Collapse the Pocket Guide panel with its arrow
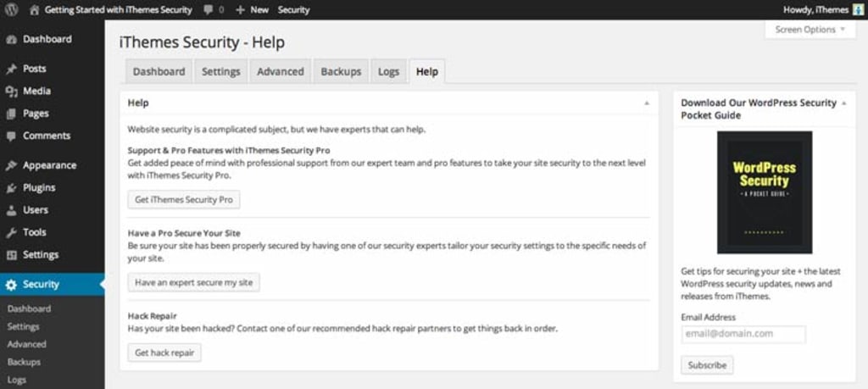 click(844, 103)
